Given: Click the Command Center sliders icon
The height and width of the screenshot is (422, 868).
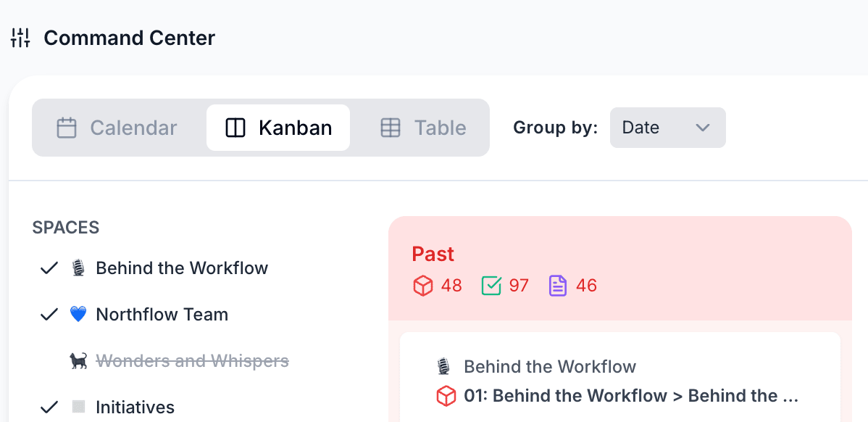Looking at the screenshot, I should pos(20,38).
